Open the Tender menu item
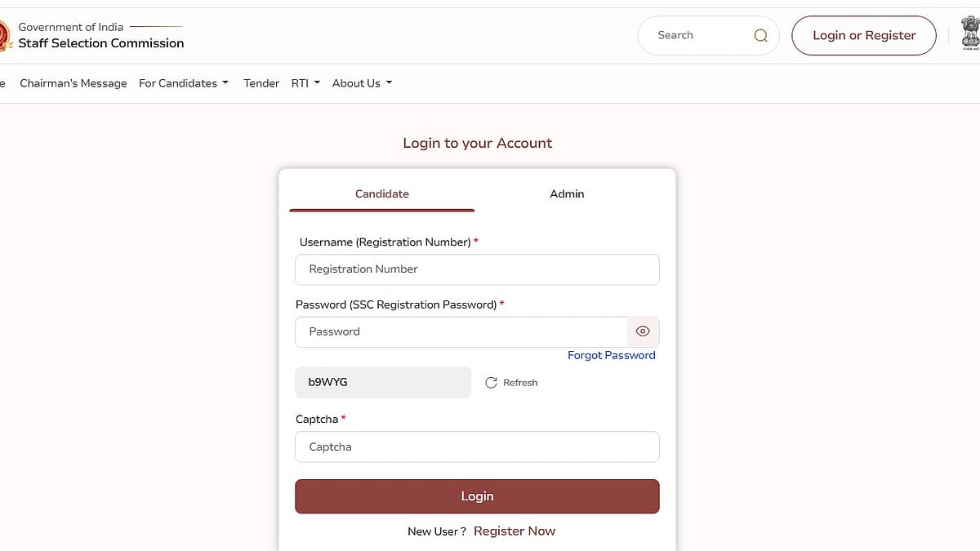Viewport: 980px width, 551px height. 261,83
